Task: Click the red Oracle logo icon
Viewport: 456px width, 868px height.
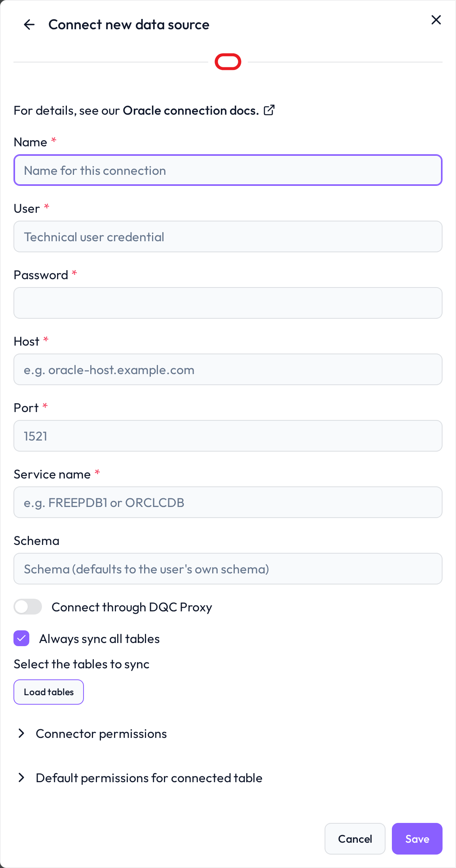Action: click(228, 62)
